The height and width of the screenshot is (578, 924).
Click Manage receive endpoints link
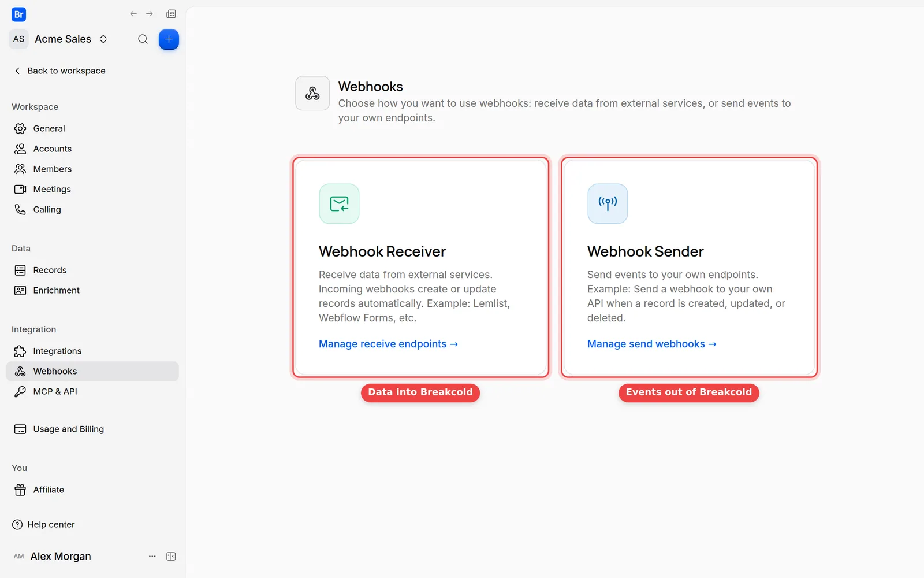pos(388,344)
